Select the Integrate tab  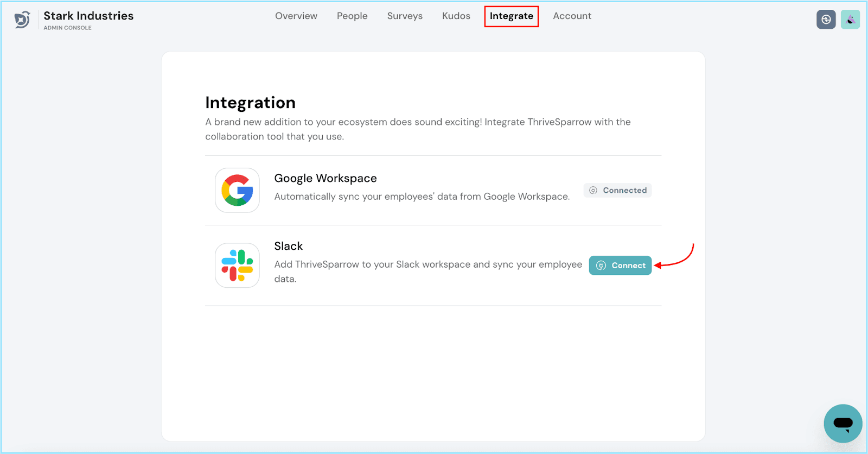click(x=511, y=16)
